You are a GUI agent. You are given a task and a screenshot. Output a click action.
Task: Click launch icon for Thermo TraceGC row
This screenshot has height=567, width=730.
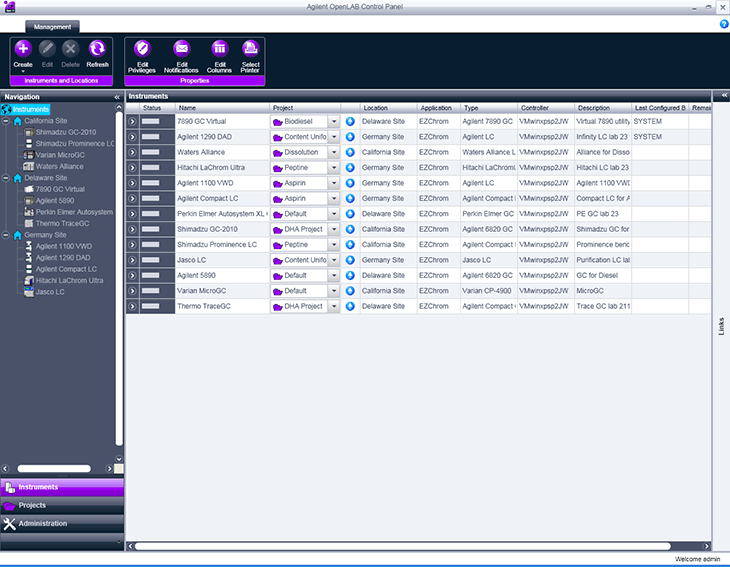point(350,306)
